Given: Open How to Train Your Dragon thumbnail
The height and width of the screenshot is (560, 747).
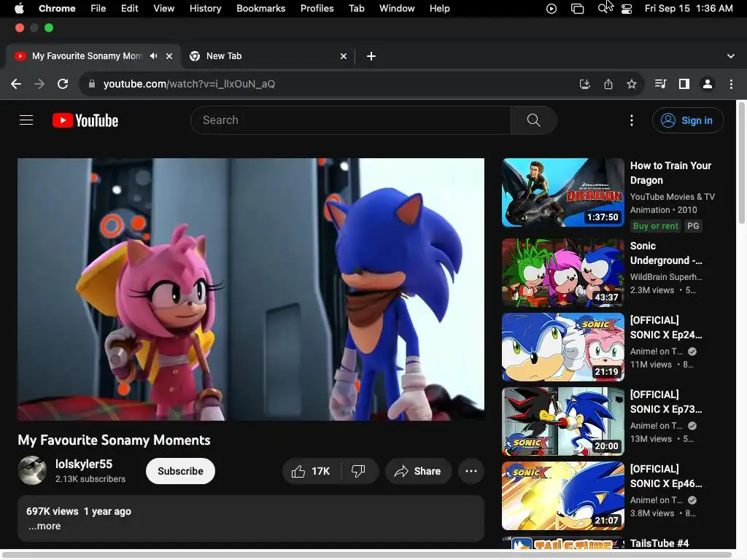Looking at the screenshot, I should pos(562,192).
